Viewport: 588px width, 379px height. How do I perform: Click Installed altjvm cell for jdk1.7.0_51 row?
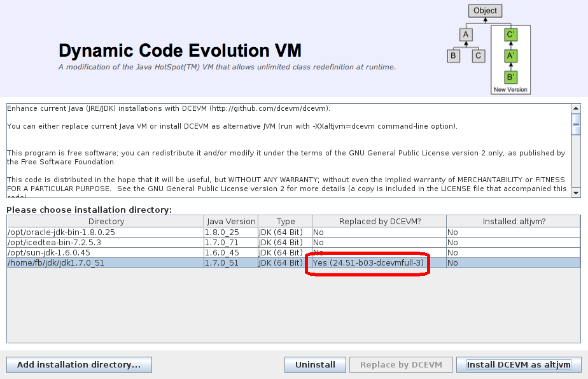click(x=514, y=262)
